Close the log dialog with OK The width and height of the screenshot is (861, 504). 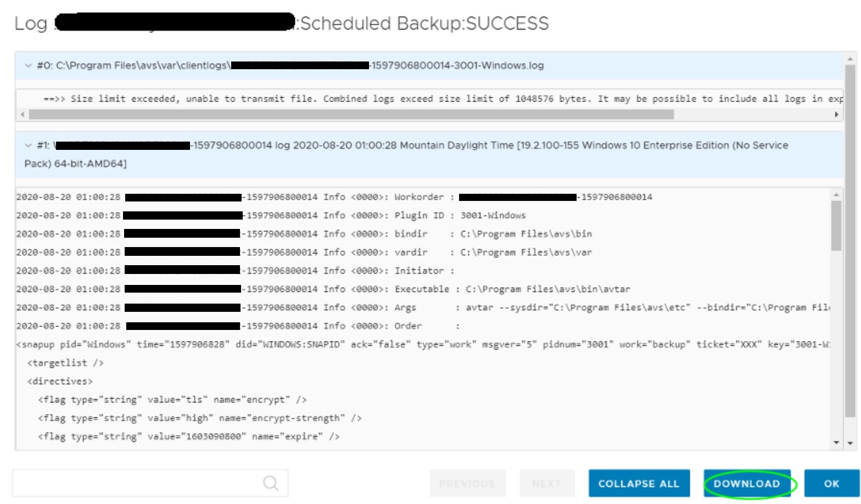click(x=831, y=483)
